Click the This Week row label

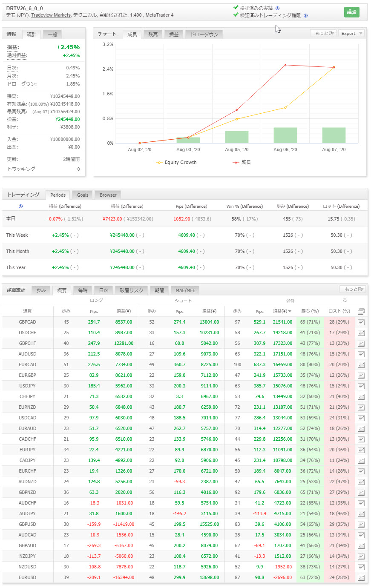click(x=17, y=235)
